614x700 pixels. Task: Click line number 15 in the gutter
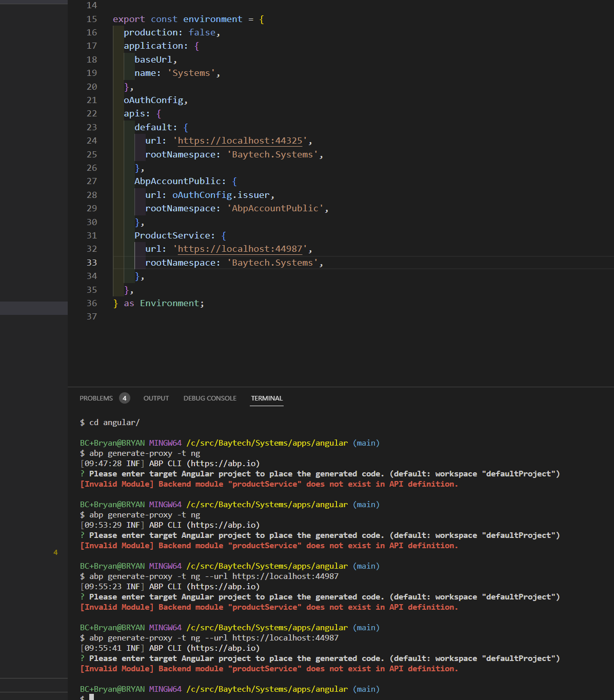click(92, 19)
